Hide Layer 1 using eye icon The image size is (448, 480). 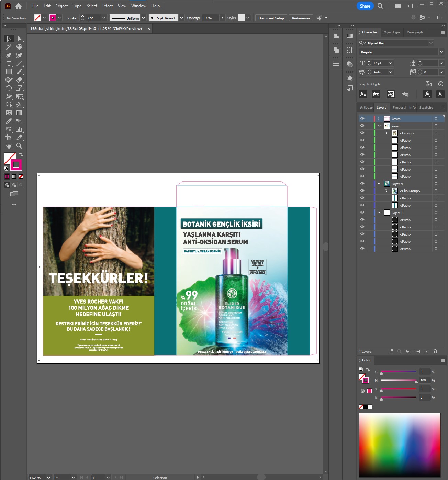[362, 212]
